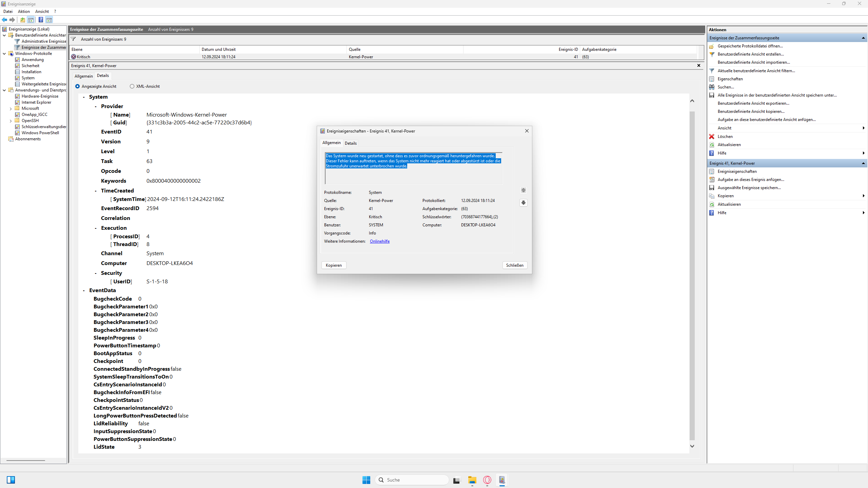Click the toolbar Help question mark icon

41,20
